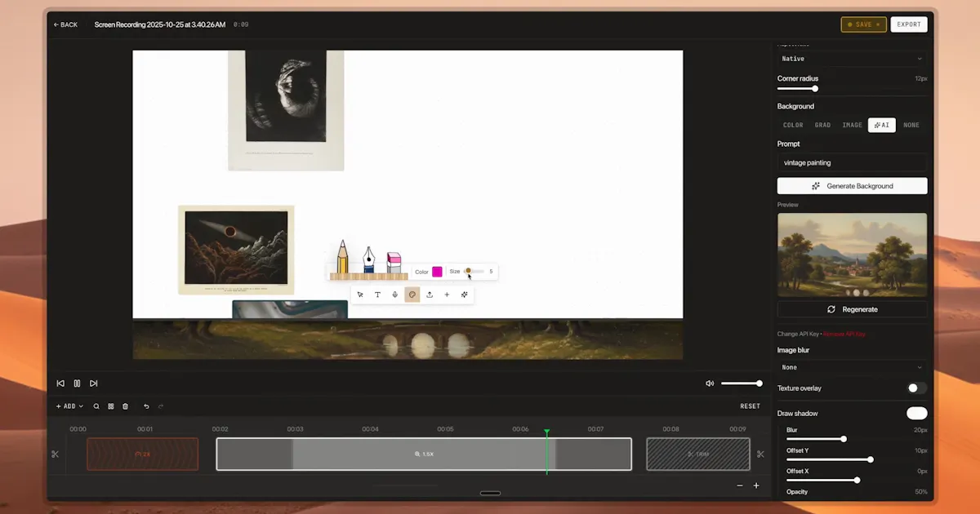
Task: Delete the selected clip with the trash icon
Action: [125, 406]
